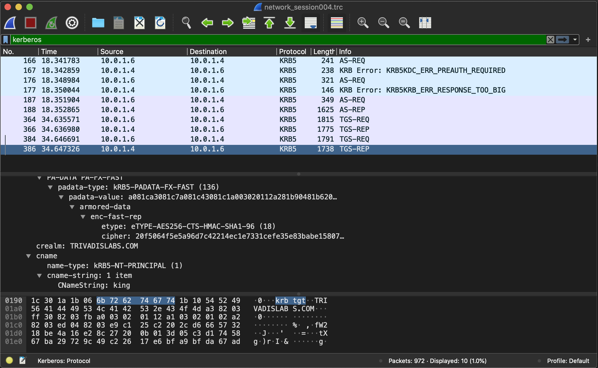The width and height of the screenshot is (598, 368).
Task: Jump to the first packet
Action: 269,23
